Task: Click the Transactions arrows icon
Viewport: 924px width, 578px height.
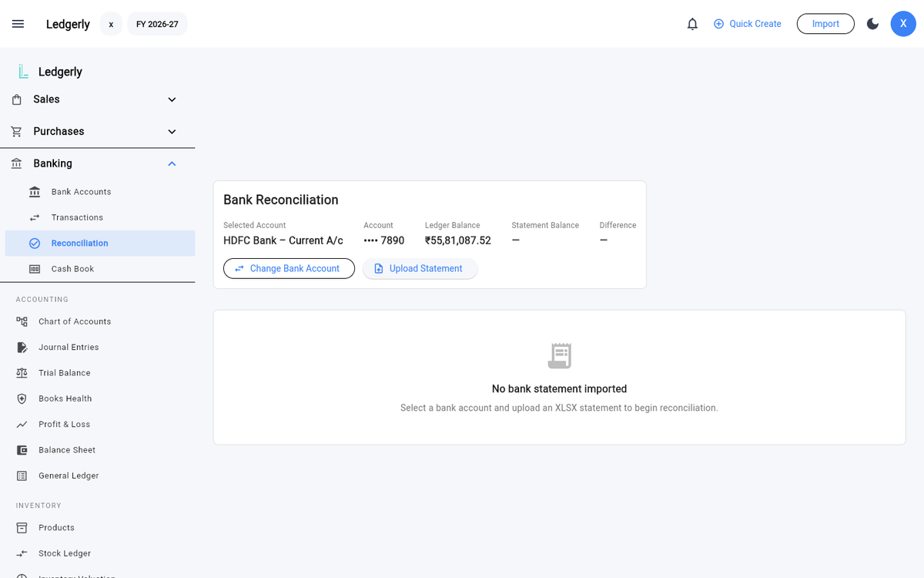Action: pyautogui.click(x=35, y=217)
